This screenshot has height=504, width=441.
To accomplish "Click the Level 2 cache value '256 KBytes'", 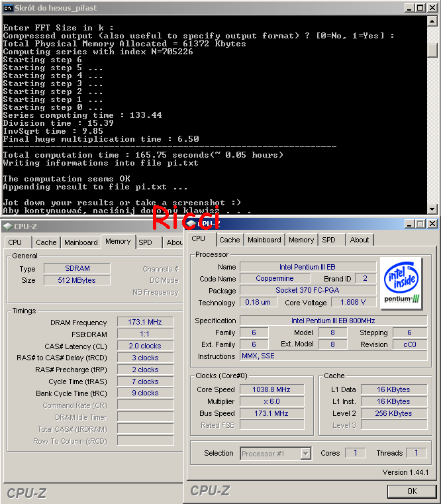I will 394,413.
